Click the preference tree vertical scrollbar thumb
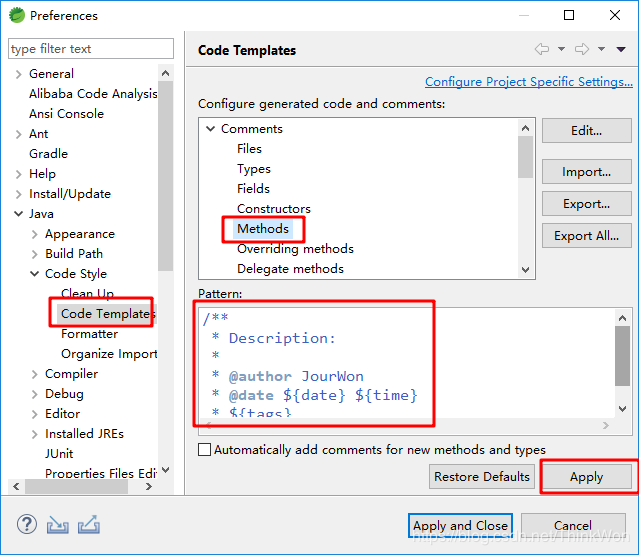639x555 pixels. pyautogui.click(x=165, y=176)
